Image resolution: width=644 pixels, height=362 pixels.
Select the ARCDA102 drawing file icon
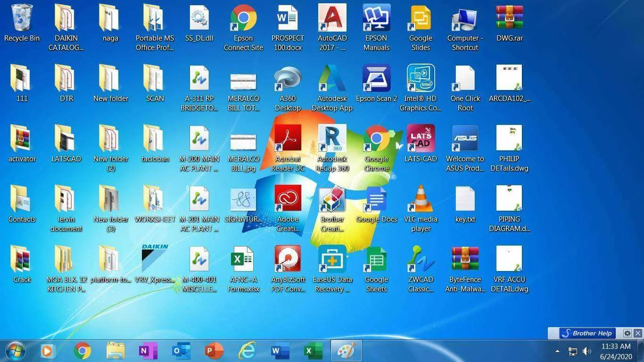pyautogui.click(x=509, y=84)
